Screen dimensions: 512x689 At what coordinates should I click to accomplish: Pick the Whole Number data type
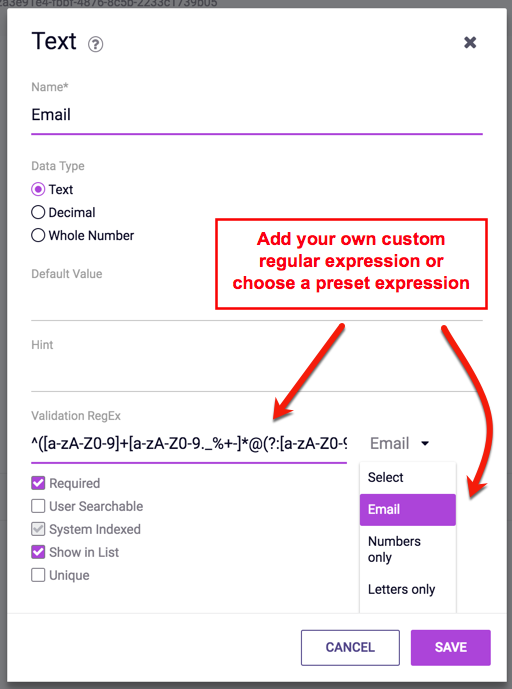tap(38, 235)
